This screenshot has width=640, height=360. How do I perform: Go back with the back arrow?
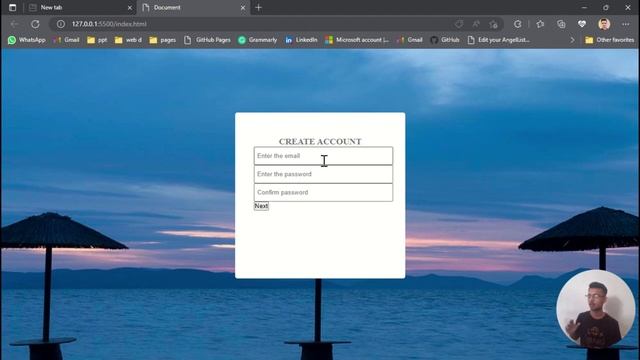pyautogui.click(x=15, y=24)
